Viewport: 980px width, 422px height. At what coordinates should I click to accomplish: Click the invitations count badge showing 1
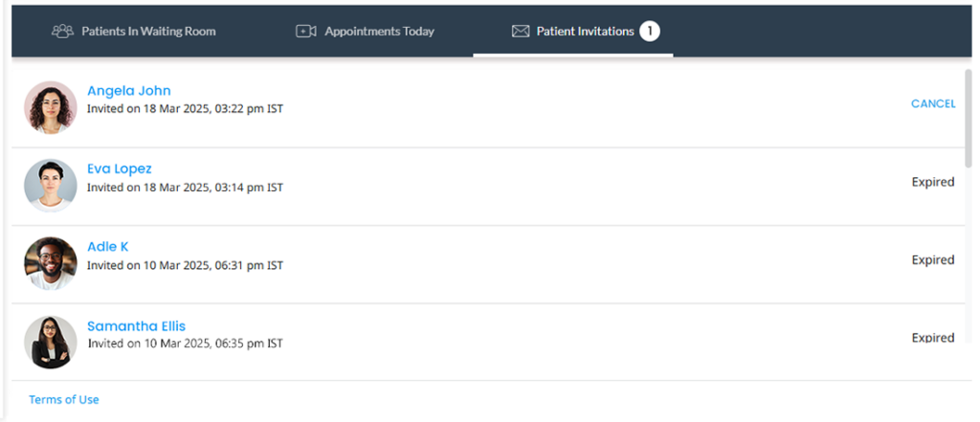650,32
